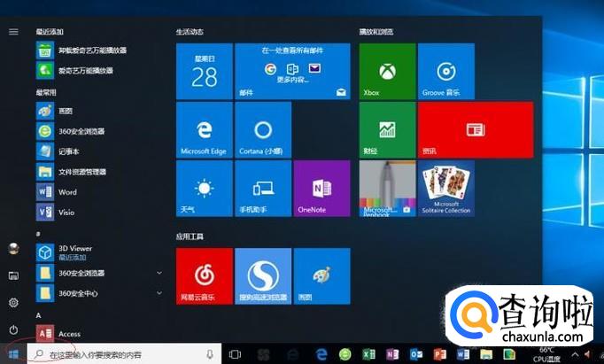Click the Power icon in Start sidebar
604x364 pixels.
tap(13, 329)
